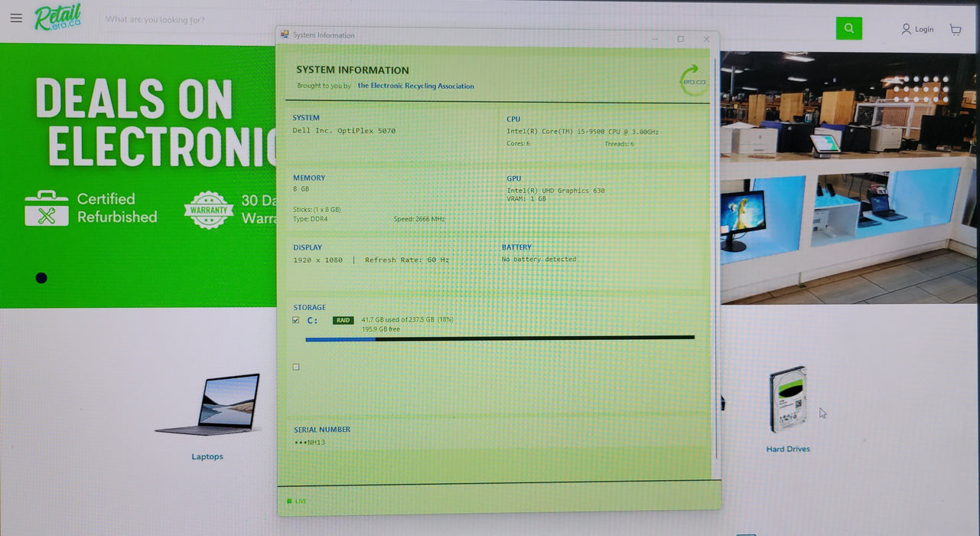
Task: Select the black carousel slide dot
Action: coord(41,278)
